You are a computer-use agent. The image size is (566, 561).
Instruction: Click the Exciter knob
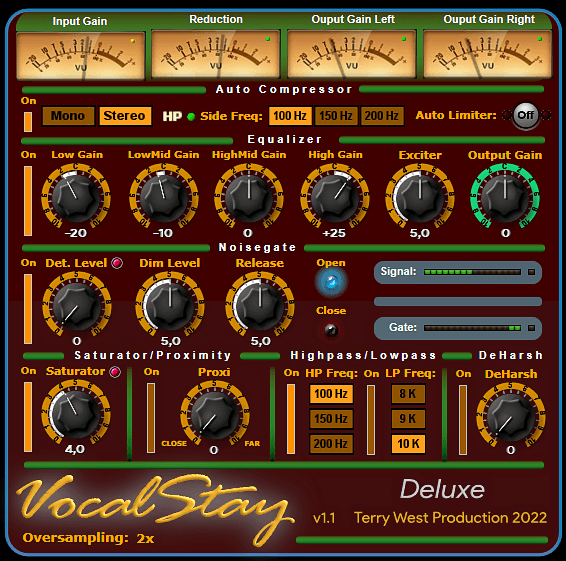pyautogui.click(x=420, y=197)
